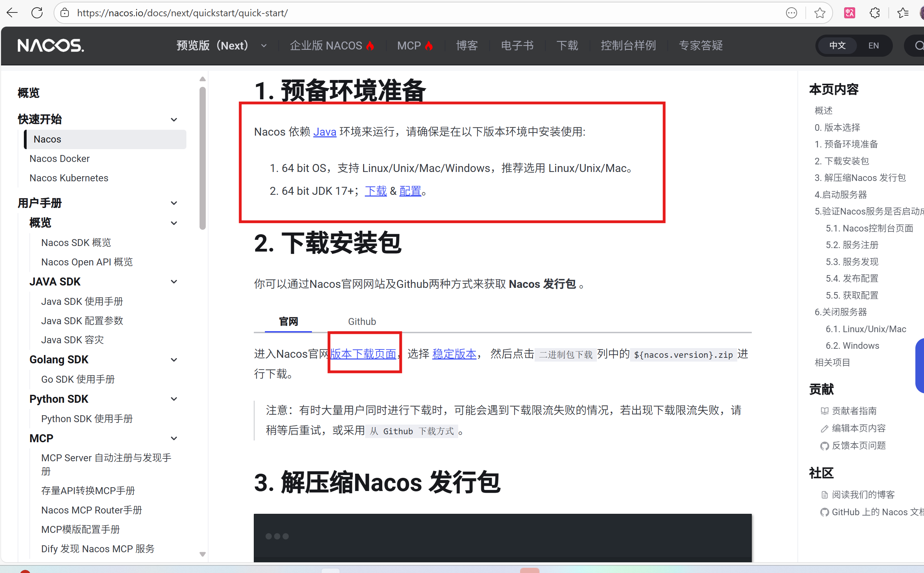Collapse the JAVA SDK sidebar group

point(174,282)
